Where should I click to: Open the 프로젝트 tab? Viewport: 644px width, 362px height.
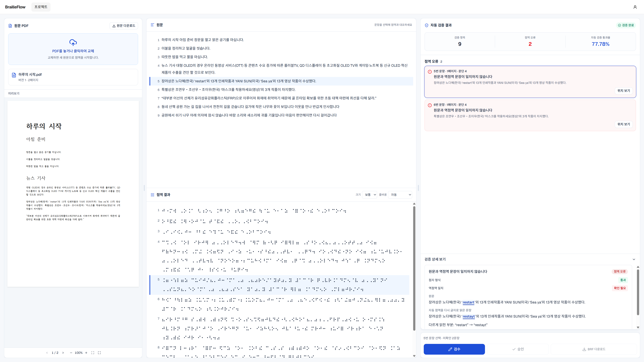point(41,7)
